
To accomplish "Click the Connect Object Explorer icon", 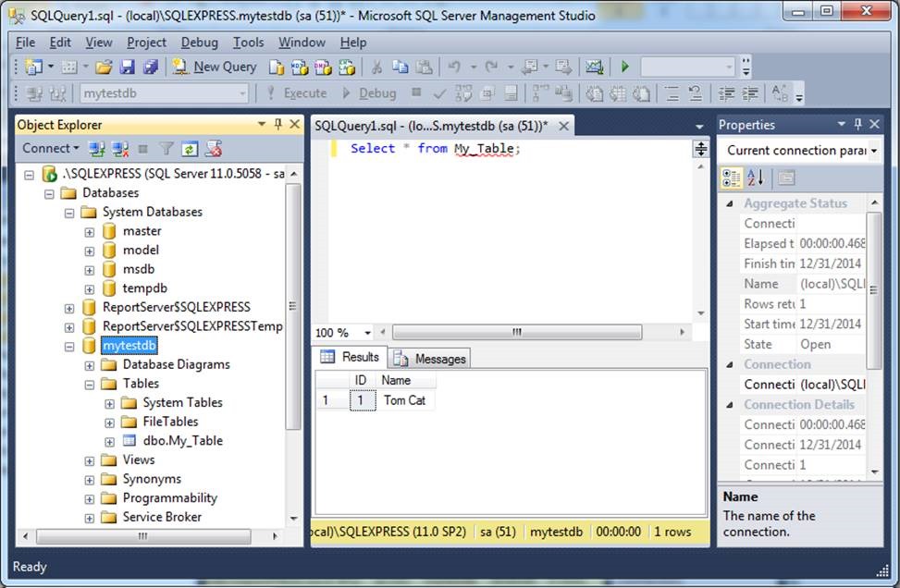I will [x=96, y=149].
